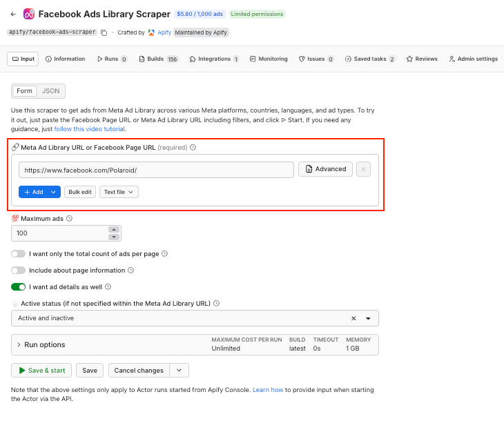Click the Facebook Ads Library Scraper logo
This screenshot has width=504, height=430.
pyautogui.click(x=28, y=14)
